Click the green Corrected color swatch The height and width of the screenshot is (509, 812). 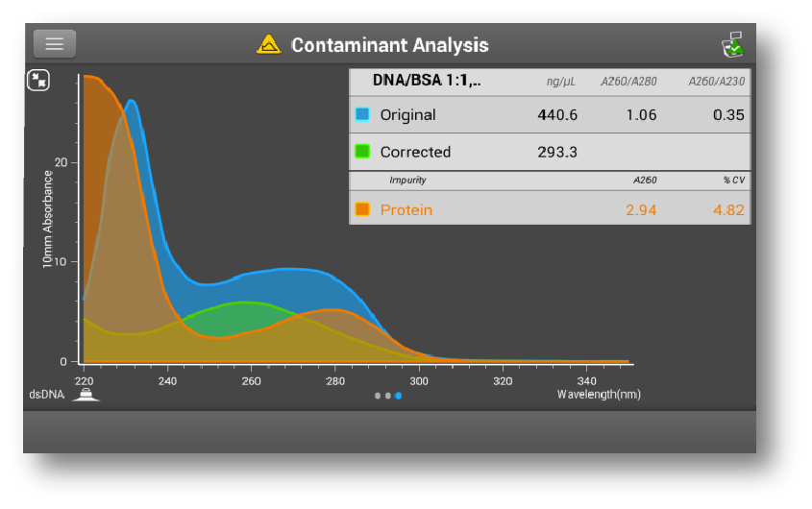[x=362, y=152]
